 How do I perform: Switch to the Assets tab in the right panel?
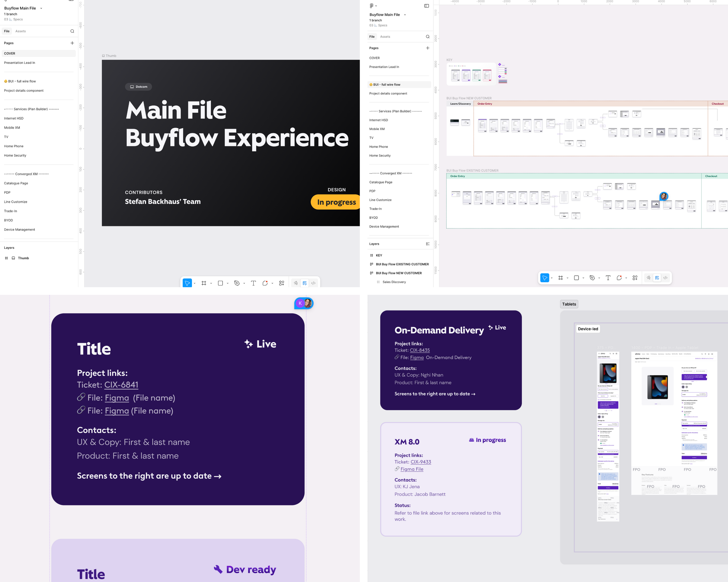(385, 36)
